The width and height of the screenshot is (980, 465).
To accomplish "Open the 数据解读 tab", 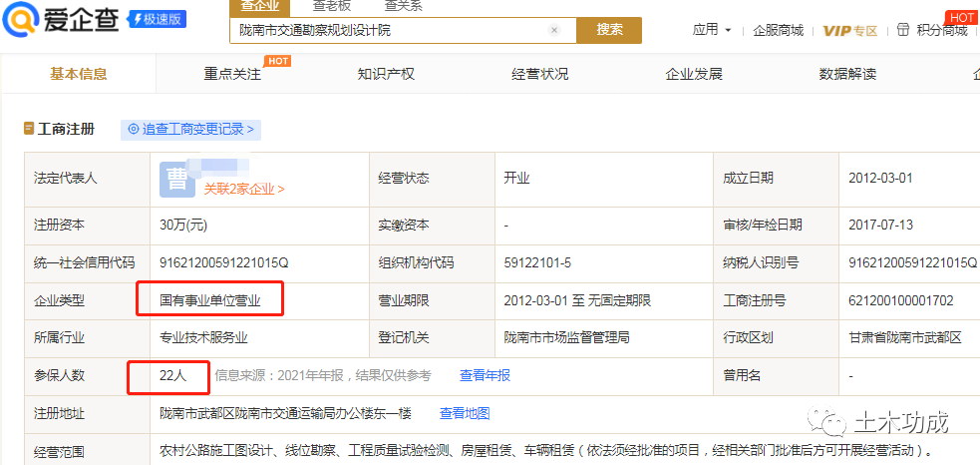I will [x=847, y=74].
